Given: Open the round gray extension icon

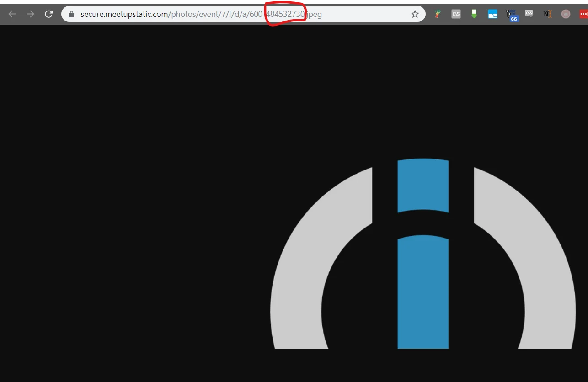Looking at the screenshot, I should (566, 14).
